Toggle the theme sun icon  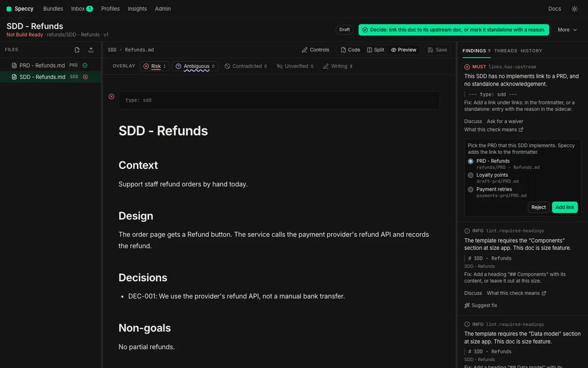tap(574, 9)
